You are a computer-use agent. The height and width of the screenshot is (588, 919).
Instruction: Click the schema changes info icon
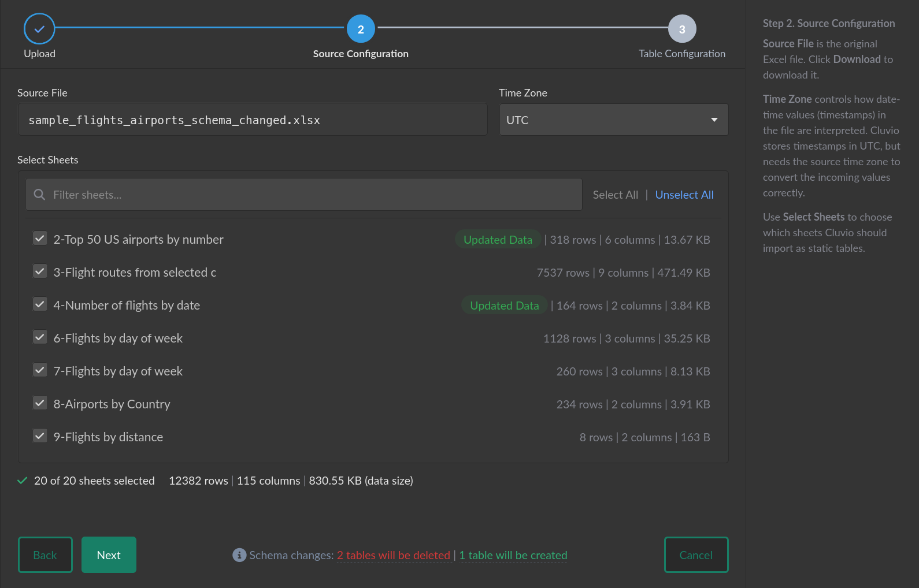[x=239, y=555]
